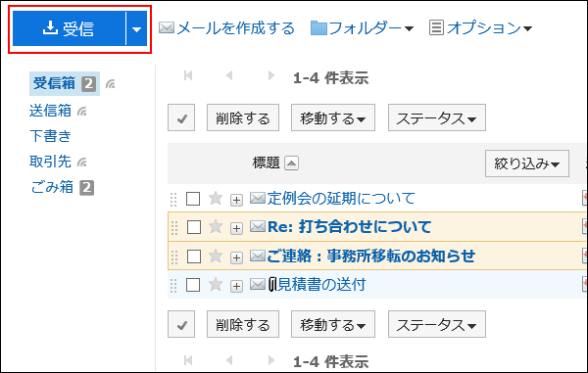Click the top next-page arrow
This screenshot has height=373, width=588.
271,75
